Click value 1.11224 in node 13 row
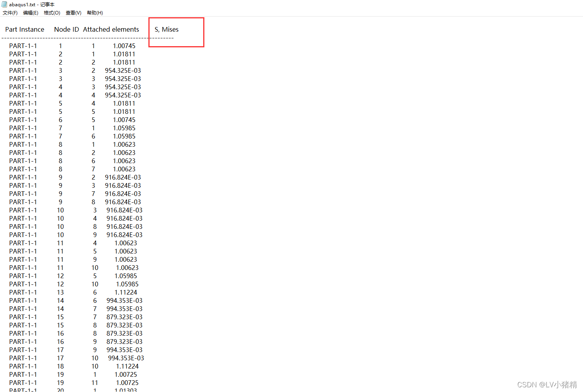Screen dimensions: 583x392 (x=126, y=292)
